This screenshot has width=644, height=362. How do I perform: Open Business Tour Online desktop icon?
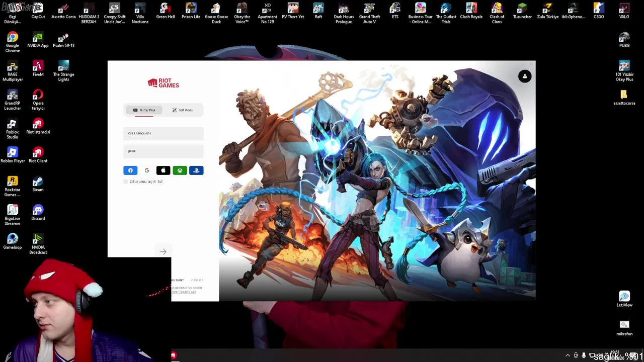coord(420,13)
